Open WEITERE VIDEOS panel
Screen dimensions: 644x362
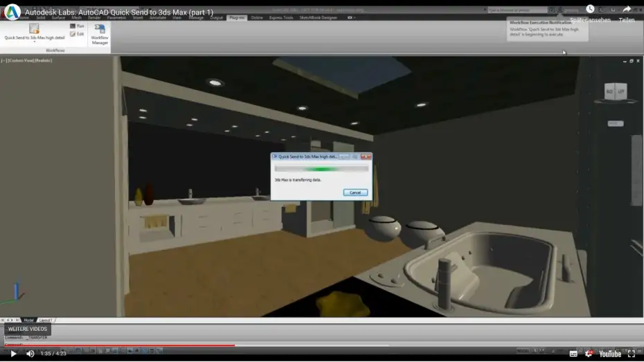(28, 329)
